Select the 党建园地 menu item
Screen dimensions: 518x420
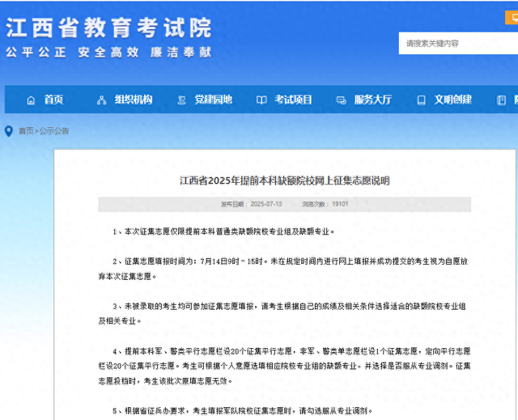213,100
